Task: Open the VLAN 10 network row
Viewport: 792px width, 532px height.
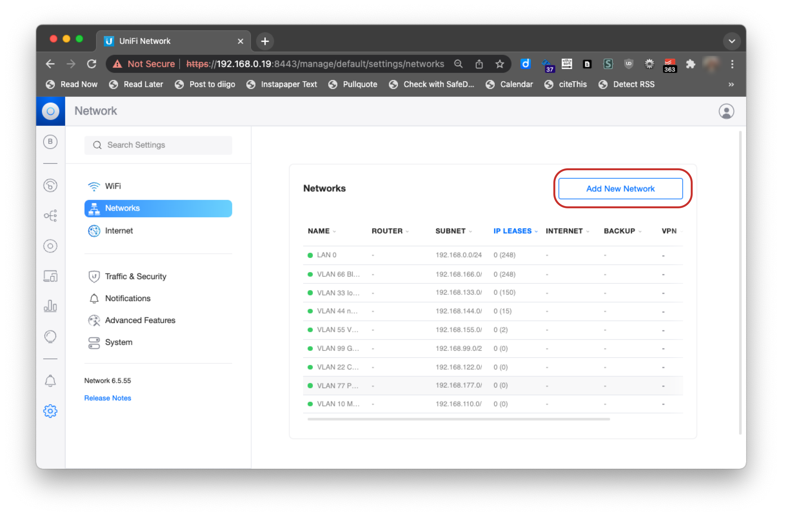Action: (x=493, y=404)
